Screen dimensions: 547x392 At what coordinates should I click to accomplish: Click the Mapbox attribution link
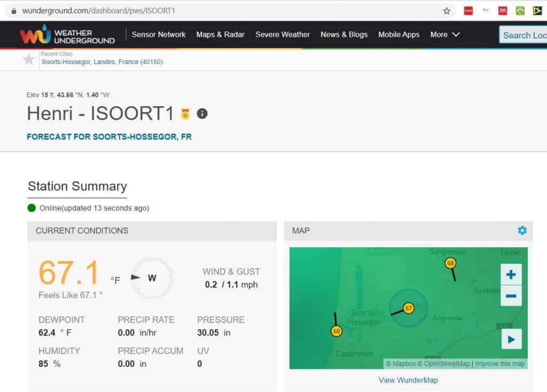click(401, 364)
